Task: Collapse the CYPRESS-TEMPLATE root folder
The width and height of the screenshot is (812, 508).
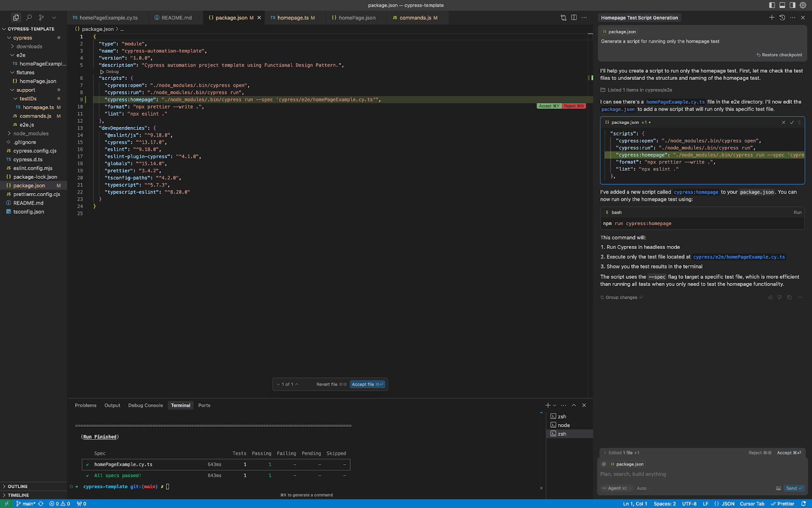Action: coord(4,29)
